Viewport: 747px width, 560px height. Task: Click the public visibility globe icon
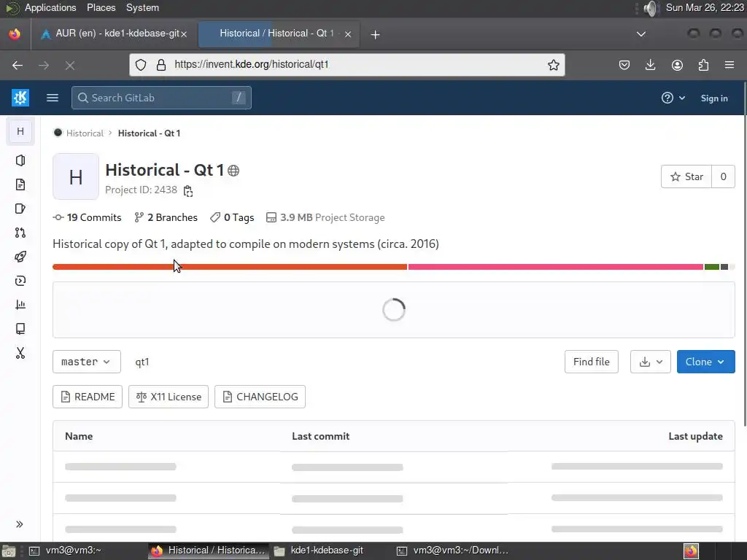click(233, 171)
